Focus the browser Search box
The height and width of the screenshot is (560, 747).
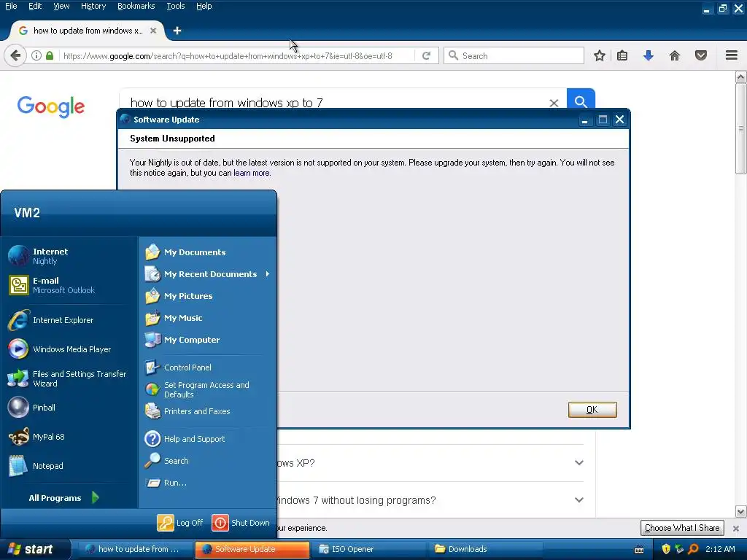click(514, 55)
